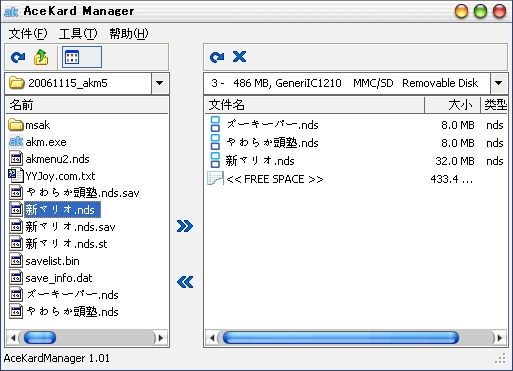This screenshot has width=513, height=371.
Task: Refresh the local folder list
Action: 18,57
